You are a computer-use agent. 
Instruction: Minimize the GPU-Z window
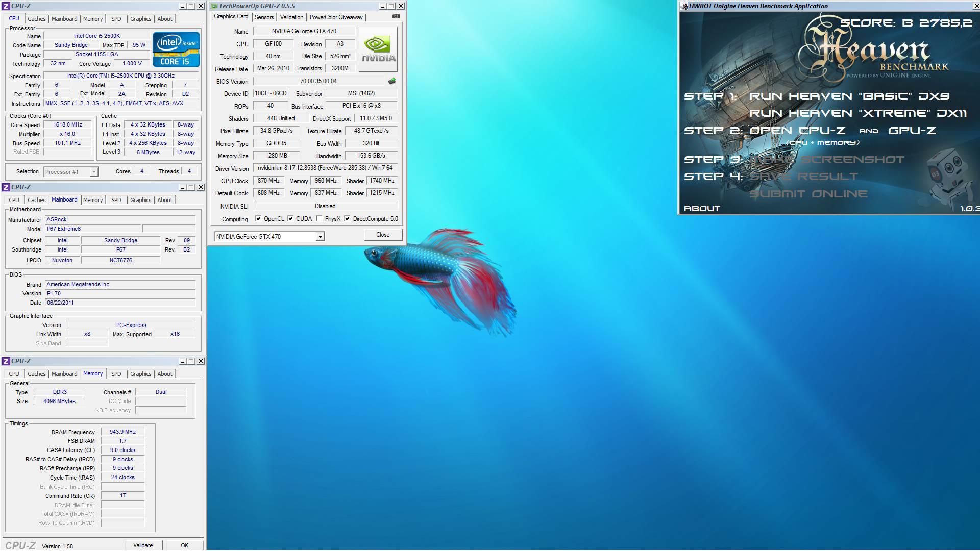[383, 6]
